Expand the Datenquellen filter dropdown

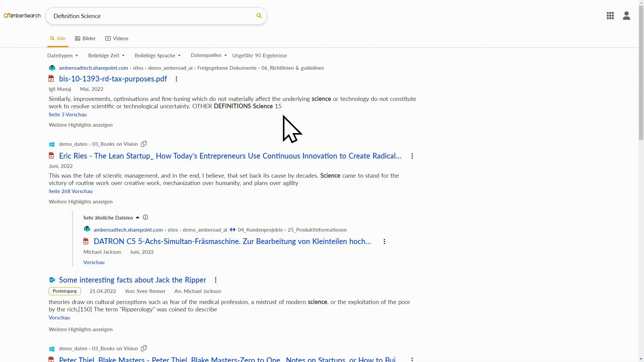click(209, 55)
